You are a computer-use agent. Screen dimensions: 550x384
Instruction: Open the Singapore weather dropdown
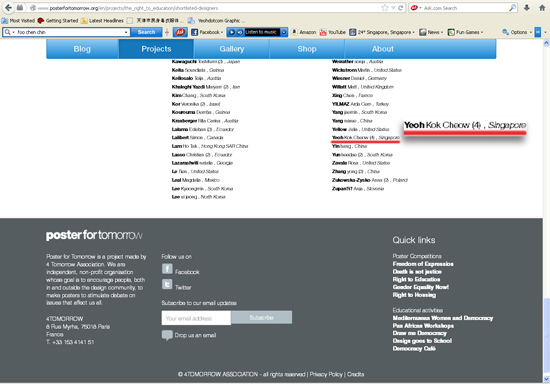coord(382,32)
